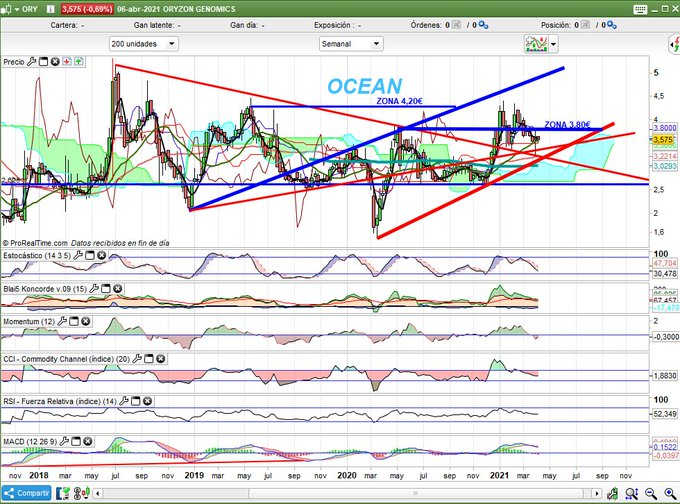Expand the chart template dropdown arrow

(553, 44)
